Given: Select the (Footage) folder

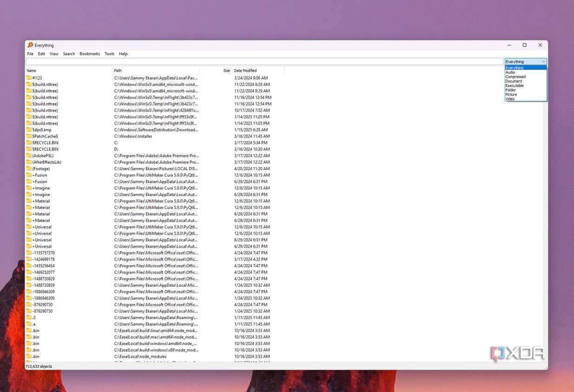Looking at the screenshot, I should pos(41,169).
